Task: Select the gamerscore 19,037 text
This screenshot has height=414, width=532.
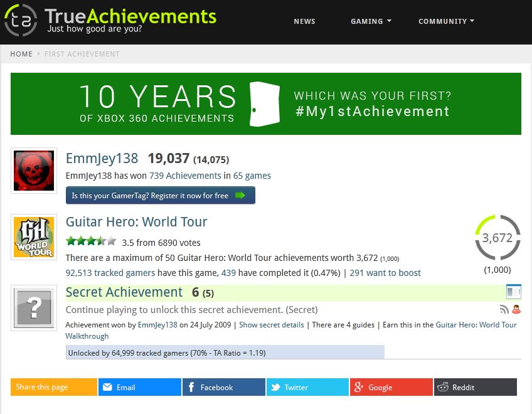Action: coord(169,159)
